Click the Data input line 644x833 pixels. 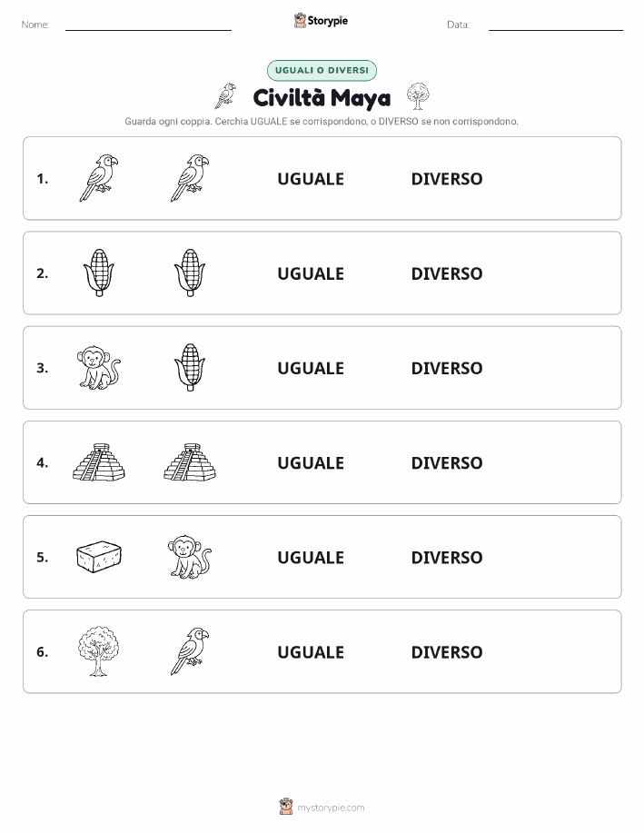pyautogui.click(x=556, y=25)
